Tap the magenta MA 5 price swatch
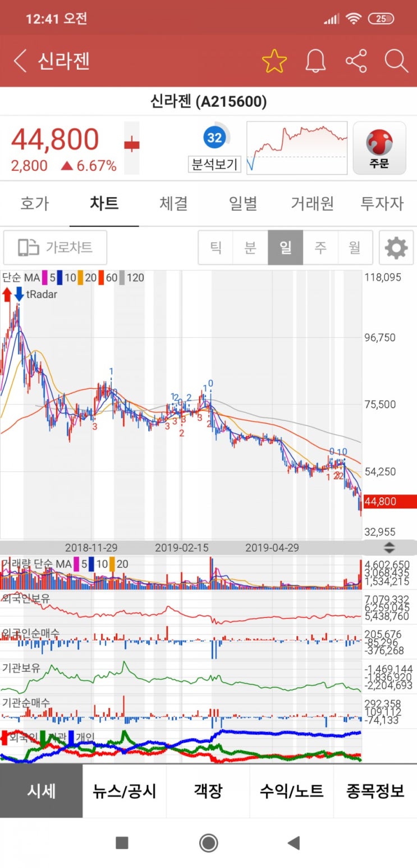Image resolution: width=417 pixels, height=868 pixels. 44,278
